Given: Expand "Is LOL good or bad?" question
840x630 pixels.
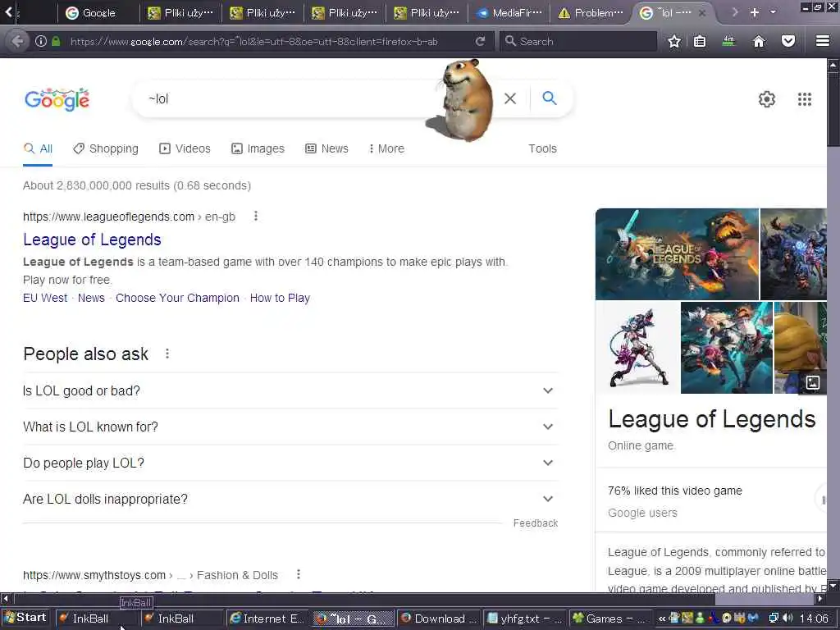Looking at the screenshot, I should (x=290, y=390).
